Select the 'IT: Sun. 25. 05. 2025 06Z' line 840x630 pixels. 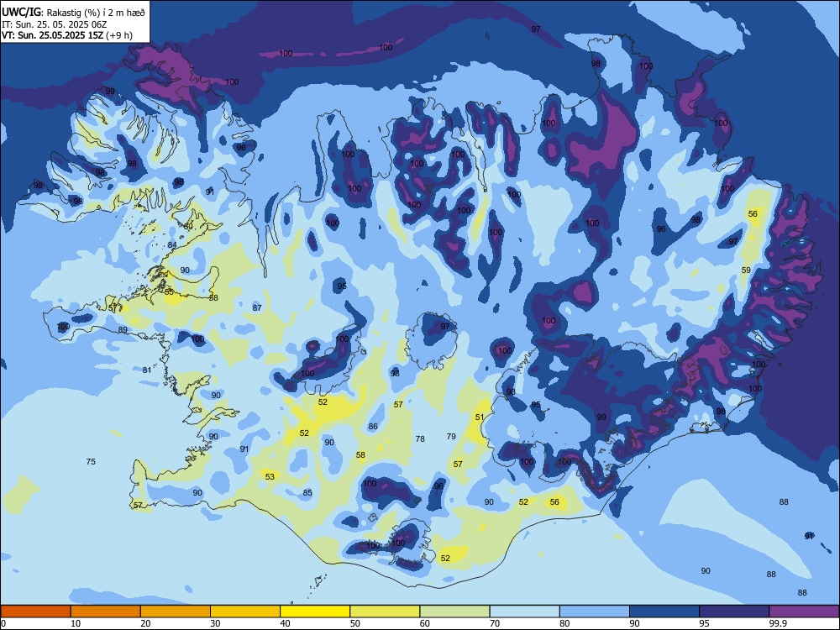pos(55,24)
